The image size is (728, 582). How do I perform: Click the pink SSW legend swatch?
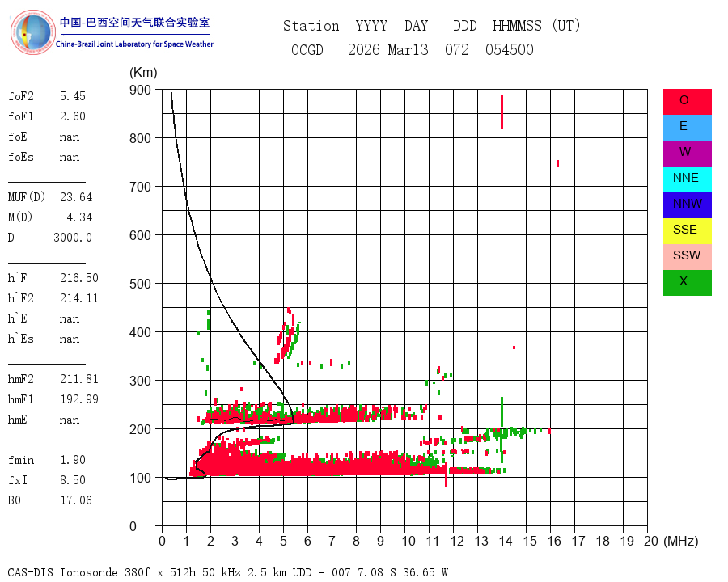click(687, 257)
